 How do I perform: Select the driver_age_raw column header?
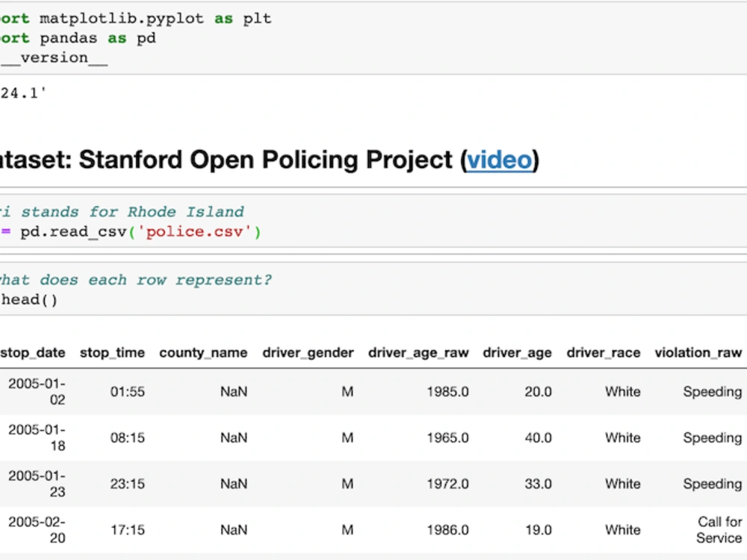tap(418, 353)
